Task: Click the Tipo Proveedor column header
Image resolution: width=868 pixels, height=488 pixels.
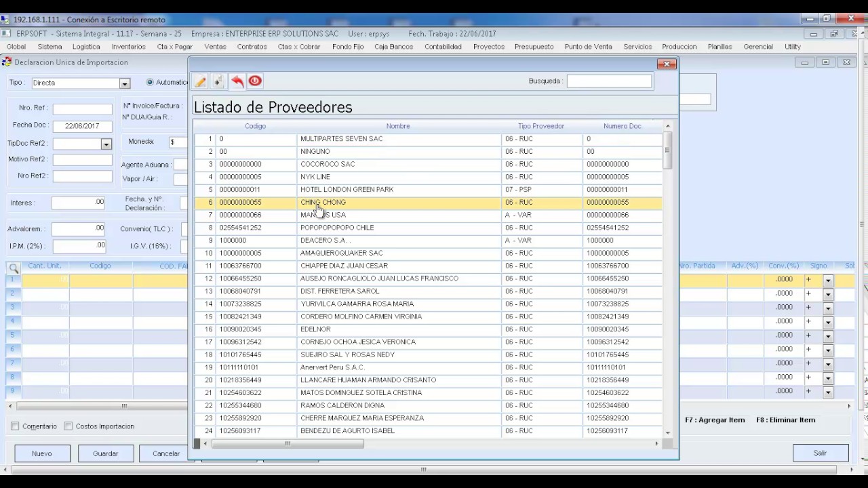Action: pyautogui.click(x=541, y=126)
